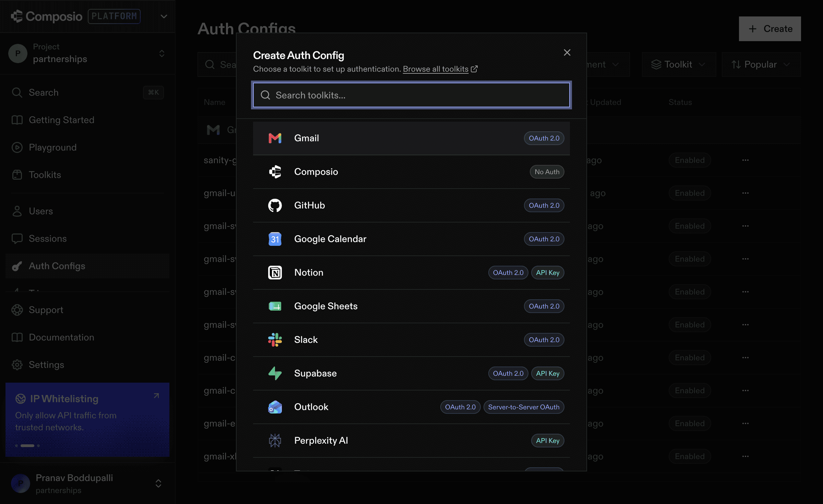This screenshot has height=504, width=823.
Task: Expand the Composio Platform chevron dropdown
Action: (164, 16)
